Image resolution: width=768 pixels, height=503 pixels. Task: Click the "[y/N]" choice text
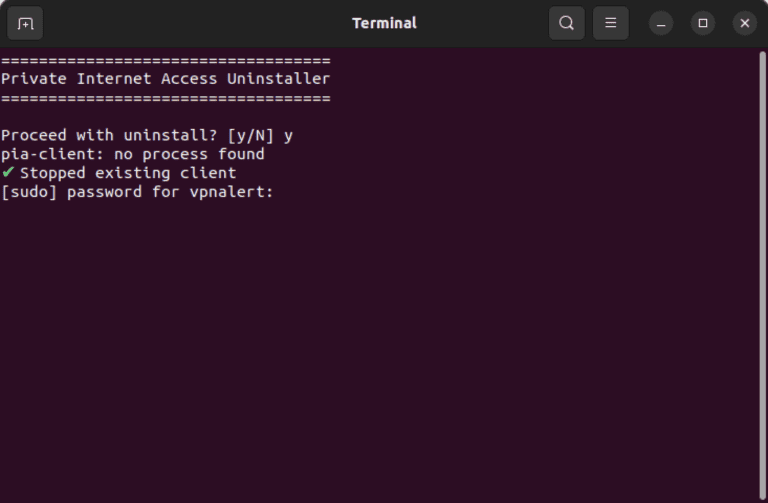(x=250, y=135)
